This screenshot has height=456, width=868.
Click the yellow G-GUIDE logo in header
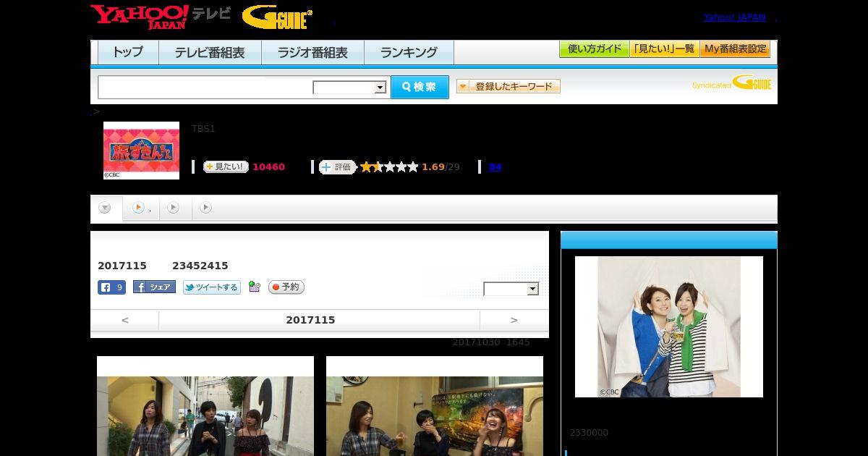click(278, 17)
